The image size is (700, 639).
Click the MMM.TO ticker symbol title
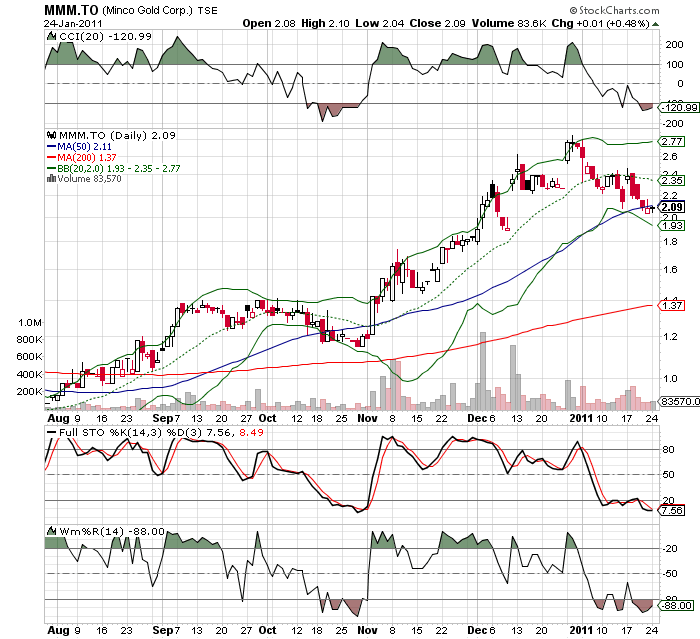(71, 10)
